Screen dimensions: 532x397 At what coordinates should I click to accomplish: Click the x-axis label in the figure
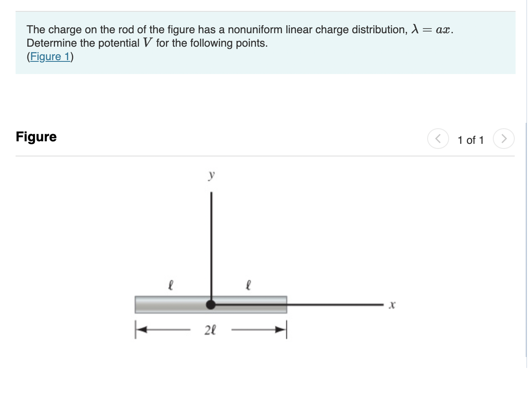click(391, 304)
